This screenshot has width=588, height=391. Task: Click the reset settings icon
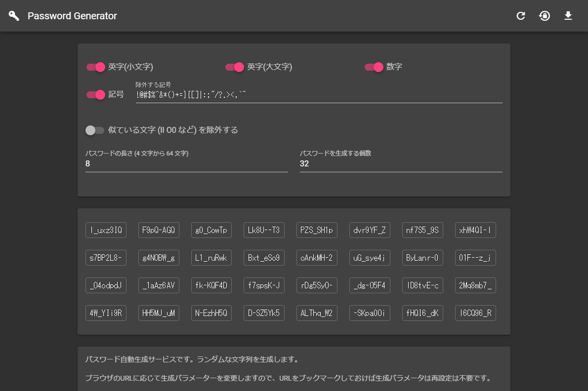point(545,16)
